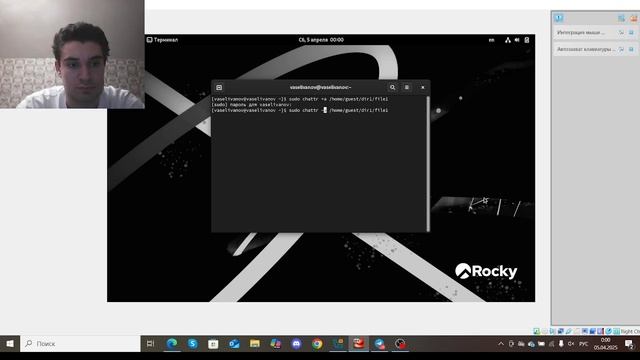Open Skype from the taskbar
The image size is (640, 360).
193,344
